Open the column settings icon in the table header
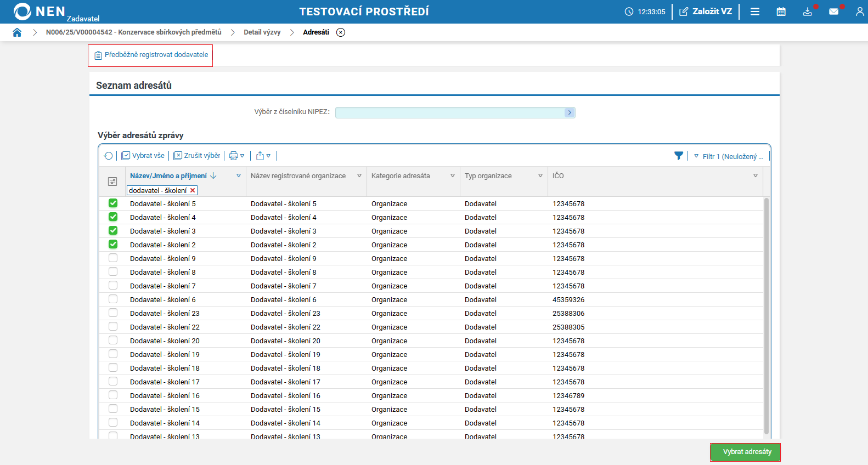Screen dimensions: 868x465 [112, 182]
